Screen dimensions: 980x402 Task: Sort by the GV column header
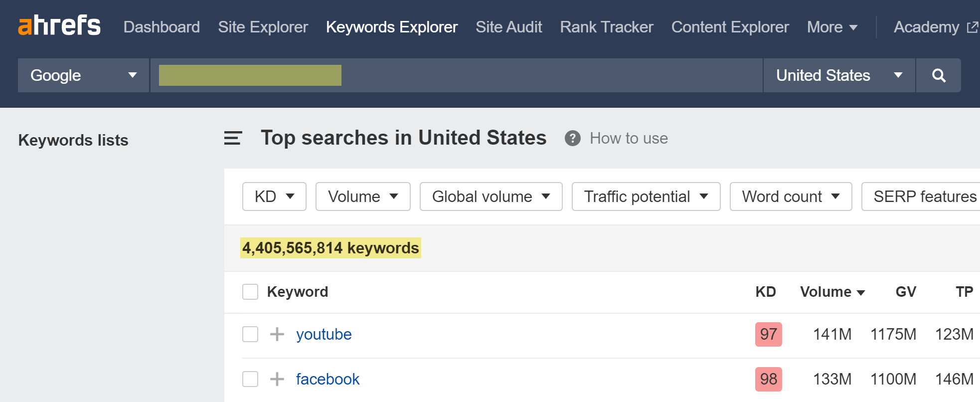coord(906,292)
